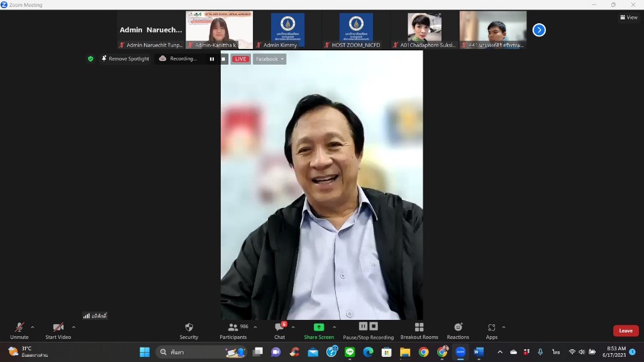Screen dimensions: 644x362
Task: Click the Recording cloud indicator
Action: [x=178, y=58]
